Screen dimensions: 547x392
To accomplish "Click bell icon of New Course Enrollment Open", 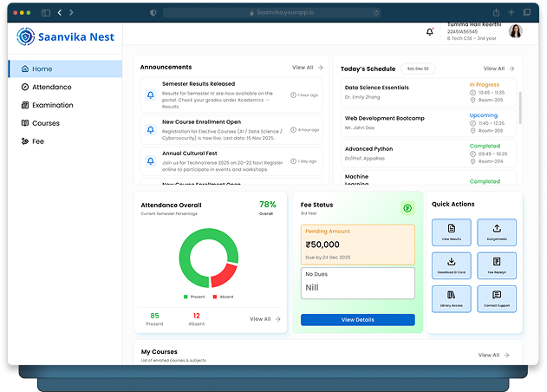I will (x=150, y=130).
